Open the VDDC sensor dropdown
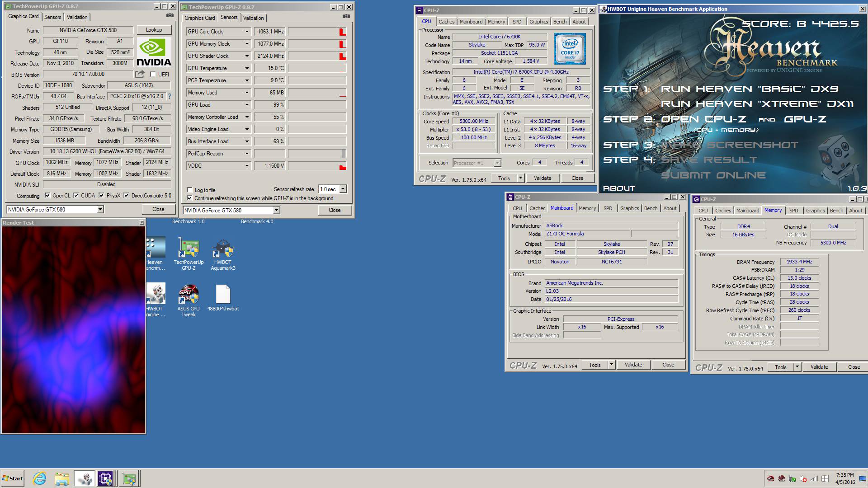 tap(247, 166)
